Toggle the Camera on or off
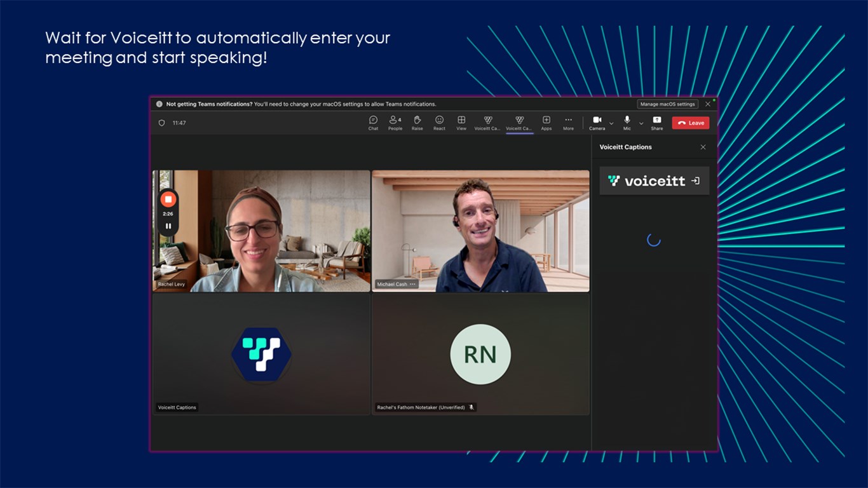The width and height of the screenshot is (868, 488). [x=597, y=123]
